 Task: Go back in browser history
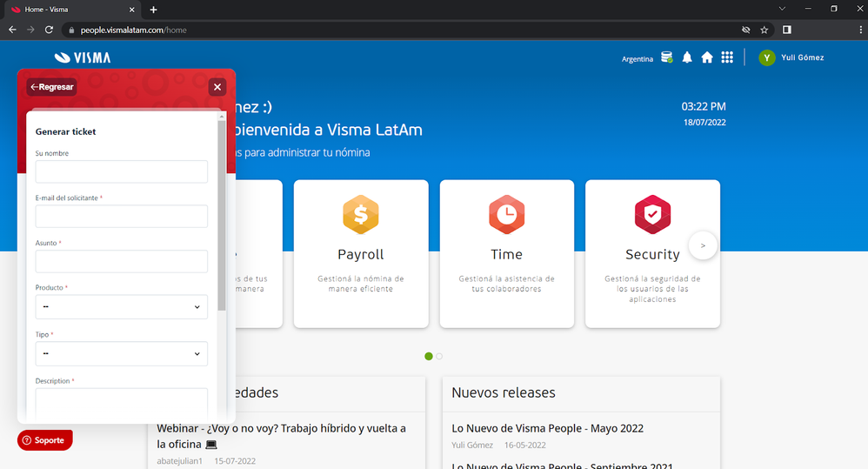coord(12,30)
